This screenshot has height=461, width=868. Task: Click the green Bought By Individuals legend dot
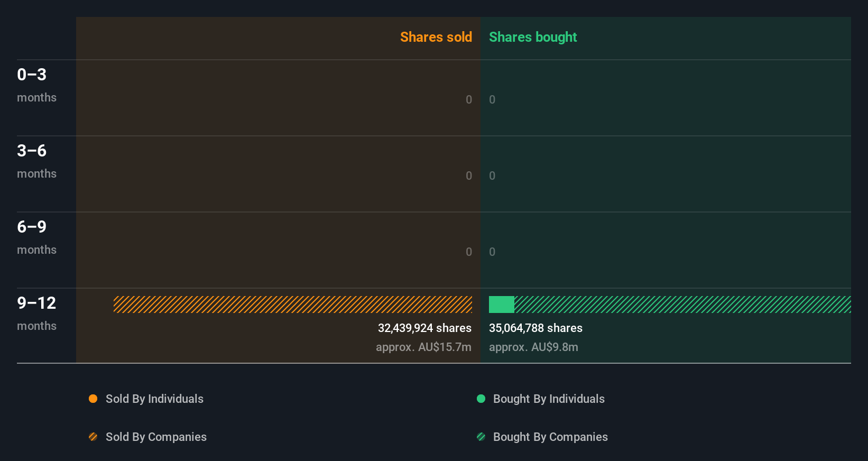coord(481,399)
